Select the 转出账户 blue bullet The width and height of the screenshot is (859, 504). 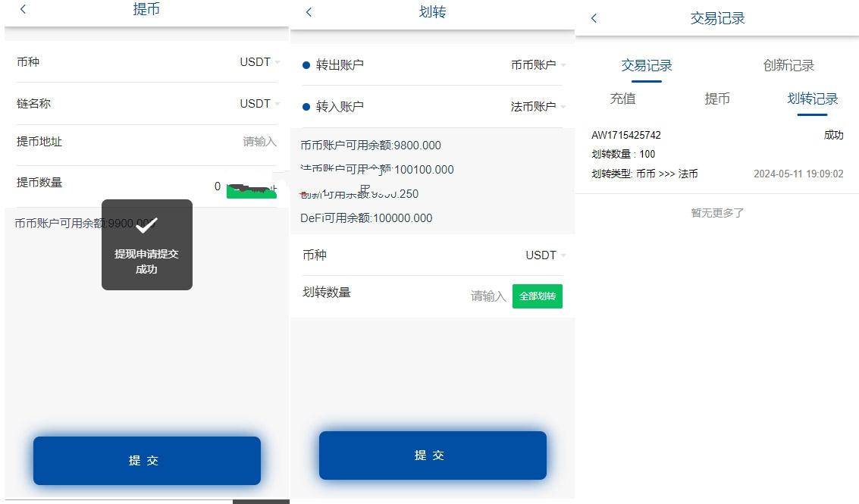pos(306,65)
